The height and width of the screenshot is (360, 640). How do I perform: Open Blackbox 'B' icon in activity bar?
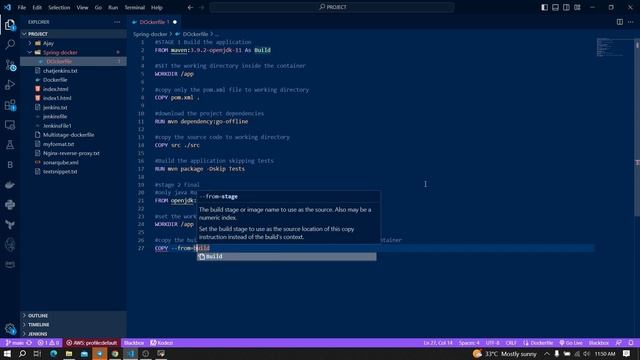10,164
